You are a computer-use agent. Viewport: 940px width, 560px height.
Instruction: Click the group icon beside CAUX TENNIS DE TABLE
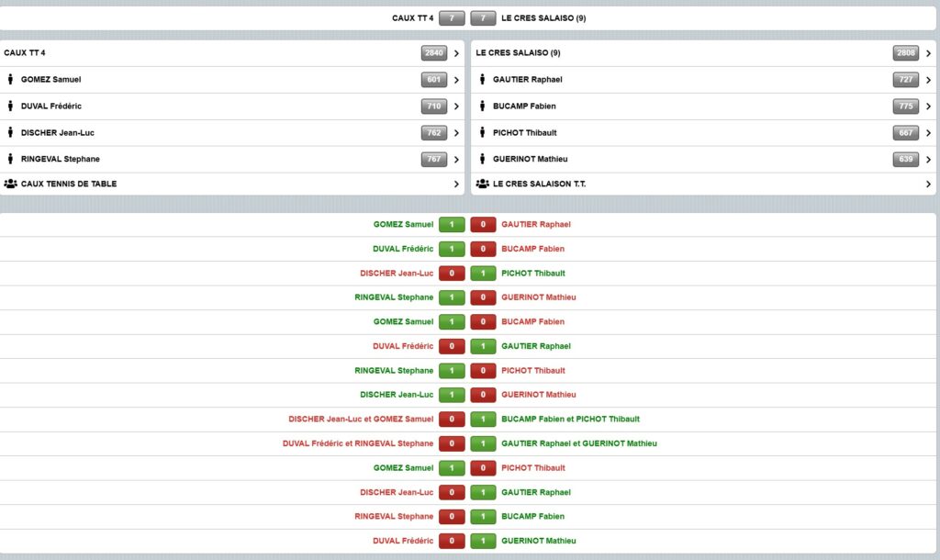tap(10, 185)
